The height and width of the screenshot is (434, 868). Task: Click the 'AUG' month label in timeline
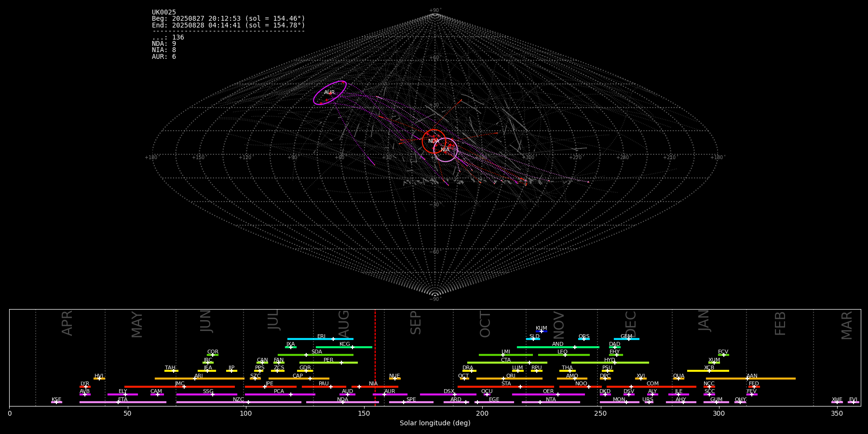tap(343, 324)
